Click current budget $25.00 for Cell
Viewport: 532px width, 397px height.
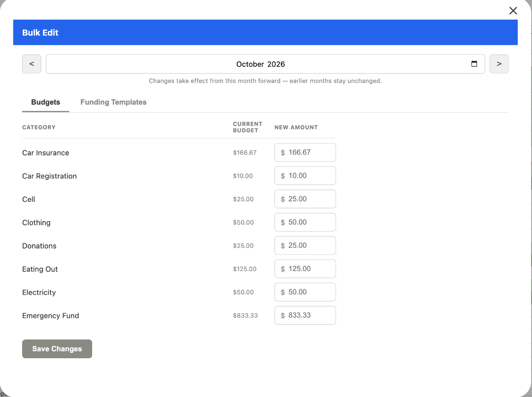click(243, 199)
